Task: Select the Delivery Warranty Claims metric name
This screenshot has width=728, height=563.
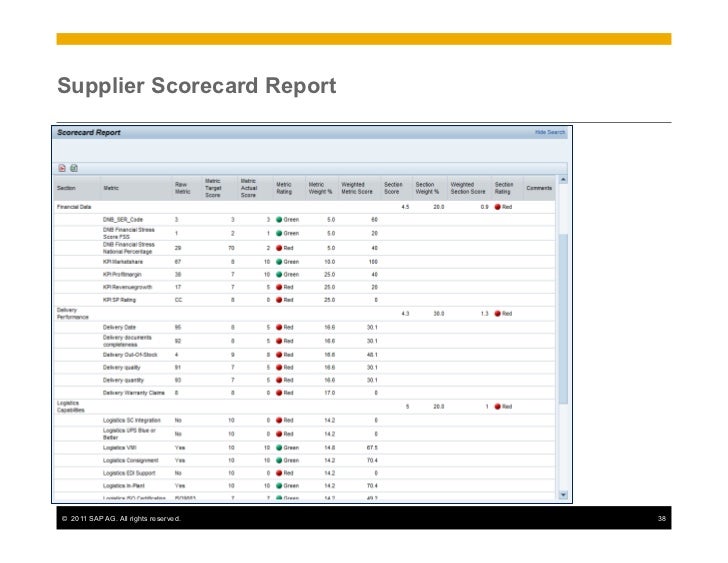Action: tap(134, 393)
